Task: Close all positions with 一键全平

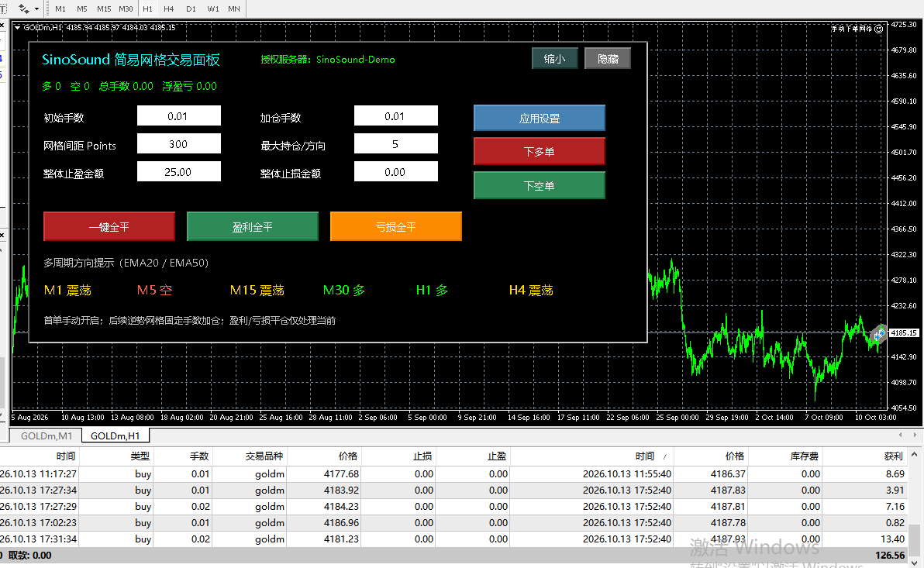Action: pyautogui.click(x=109, y=227)
